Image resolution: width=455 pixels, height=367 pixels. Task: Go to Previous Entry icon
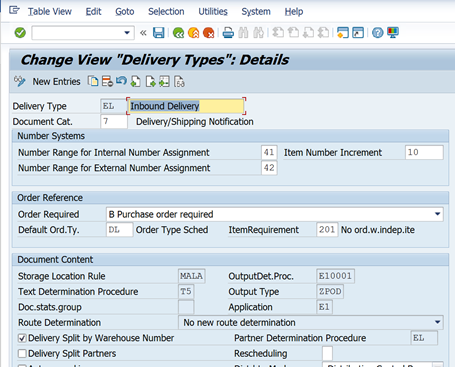pos(136,81)
